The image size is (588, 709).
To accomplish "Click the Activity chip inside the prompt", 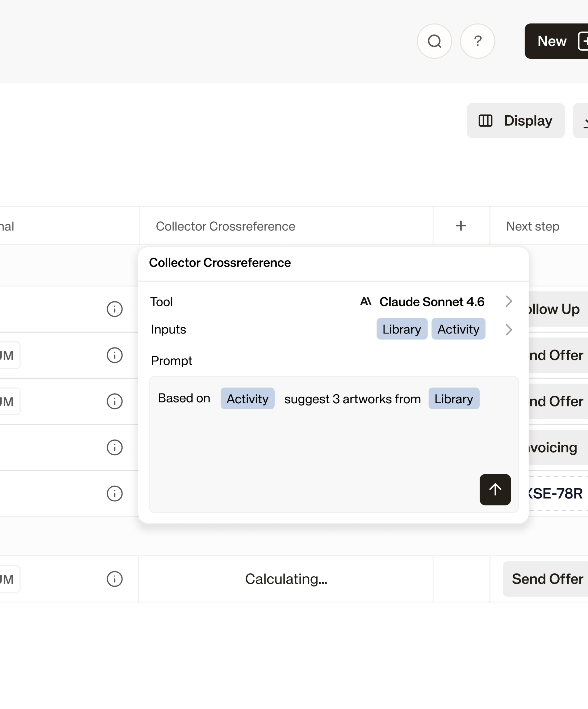I will [x=247, y=398].
